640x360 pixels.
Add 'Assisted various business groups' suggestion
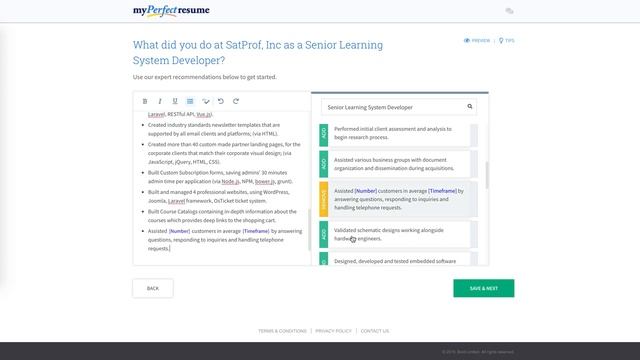click(324, 164)
